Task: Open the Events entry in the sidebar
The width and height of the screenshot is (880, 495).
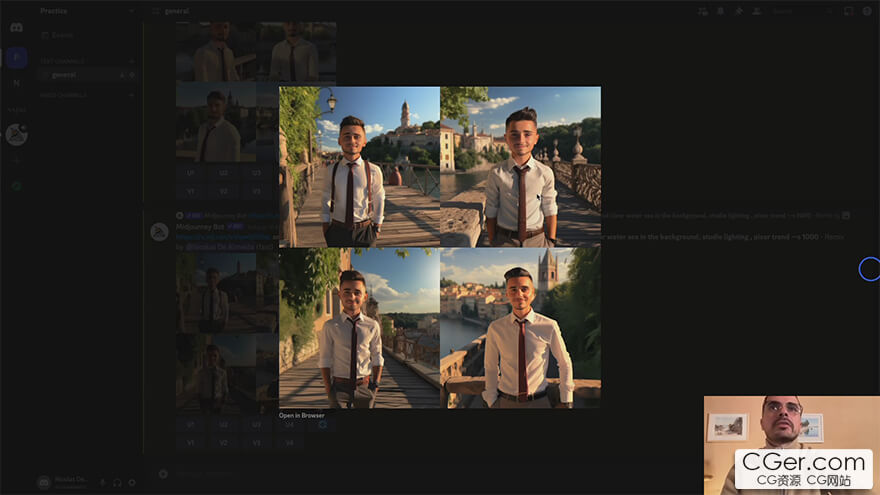Action: point(57,35)
